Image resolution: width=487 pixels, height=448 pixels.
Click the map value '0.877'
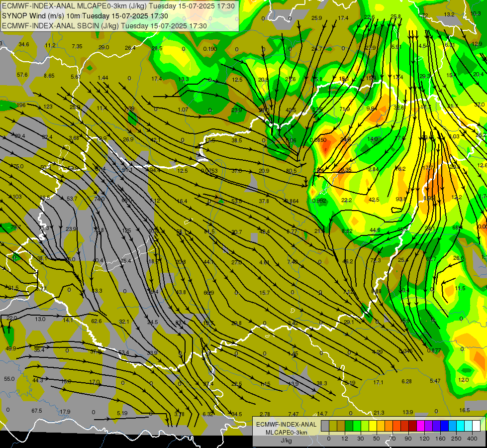point(434,350)
